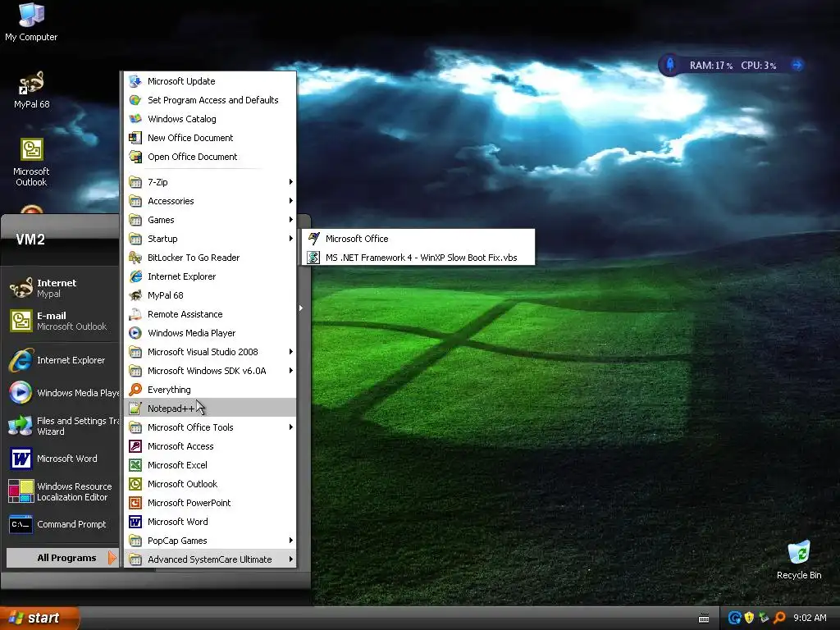The width and height of the screenshot is (840, 630).
Task: Click the yellow security shield tray icon
Action: point(749,618)
